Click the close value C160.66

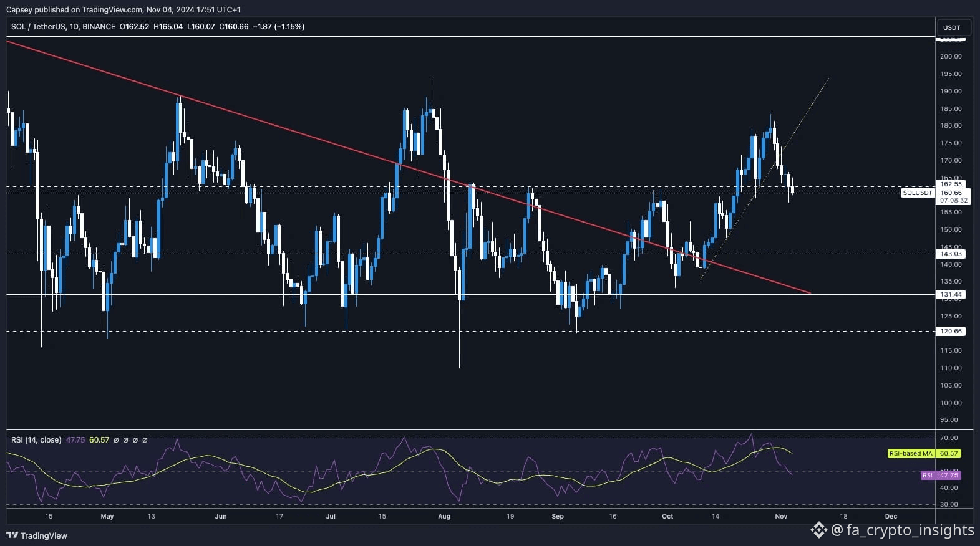234,27
